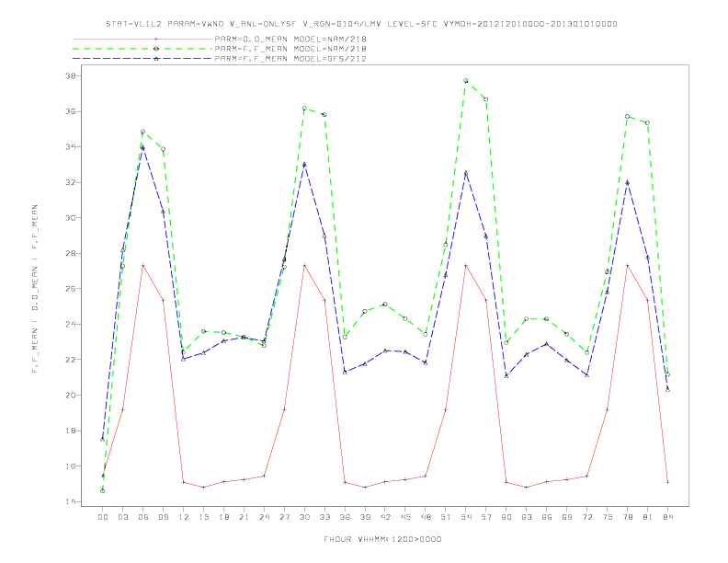
Task: Click the blue dashed legend line sample
Action: tap(142, 59)
